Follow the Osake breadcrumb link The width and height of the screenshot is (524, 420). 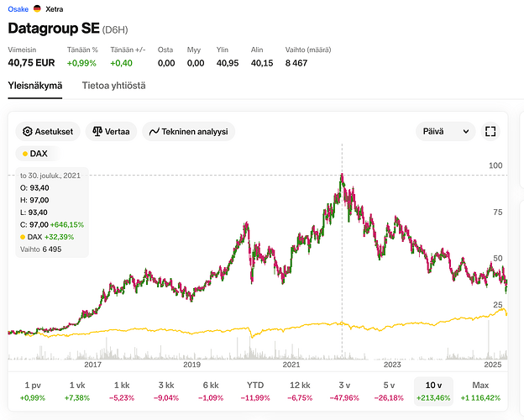[17, 8]
